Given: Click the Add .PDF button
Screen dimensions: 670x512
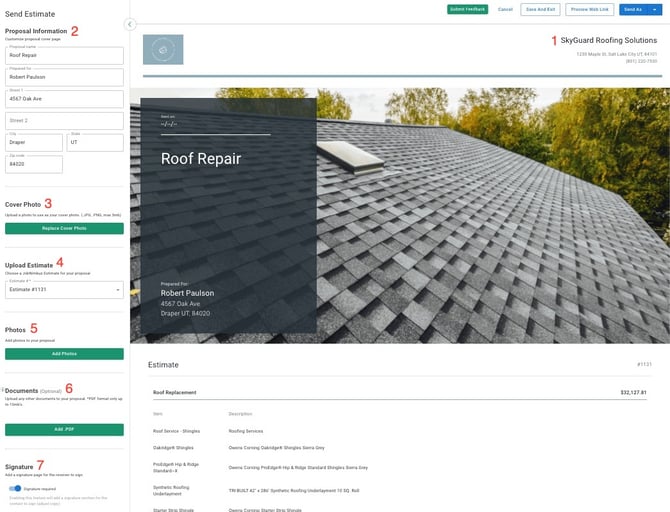Looking at the screenshot, I should pos(64,430).
